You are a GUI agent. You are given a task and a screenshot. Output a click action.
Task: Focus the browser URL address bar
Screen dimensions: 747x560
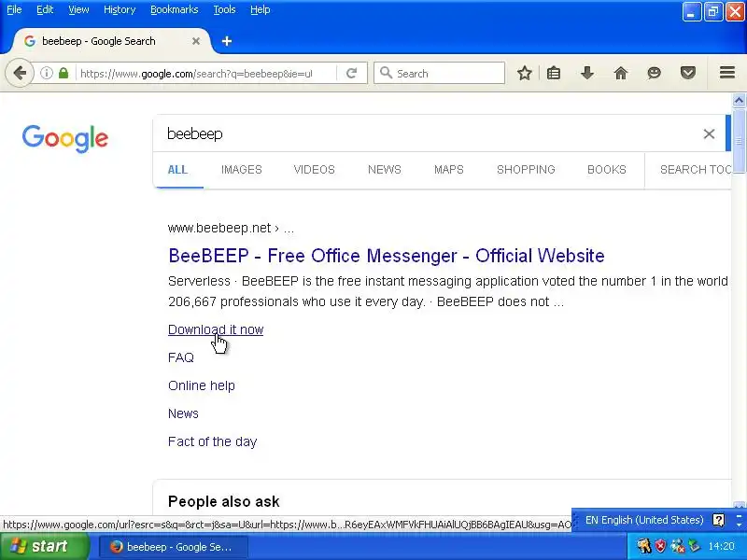click(204, 74)
